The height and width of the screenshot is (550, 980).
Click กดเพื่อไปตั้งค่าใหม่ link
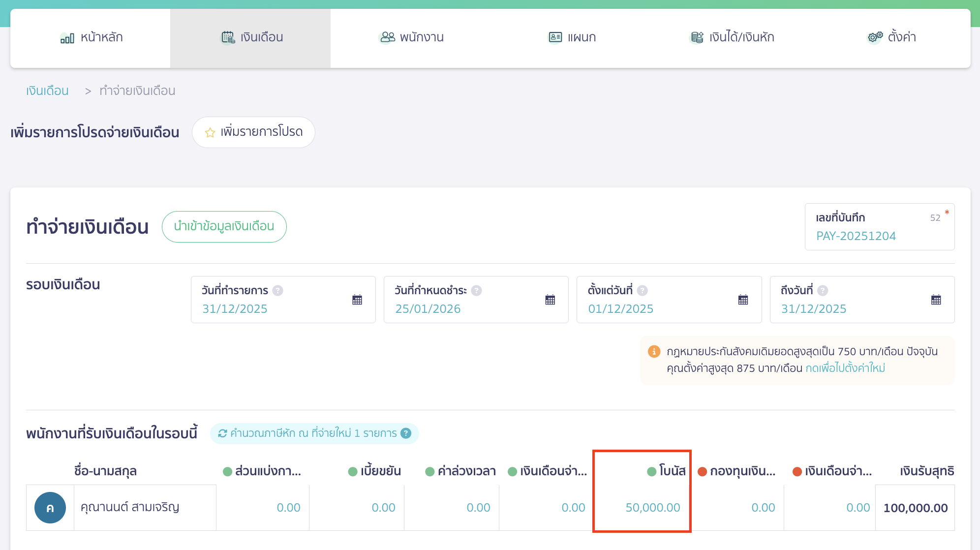[845, 368]
